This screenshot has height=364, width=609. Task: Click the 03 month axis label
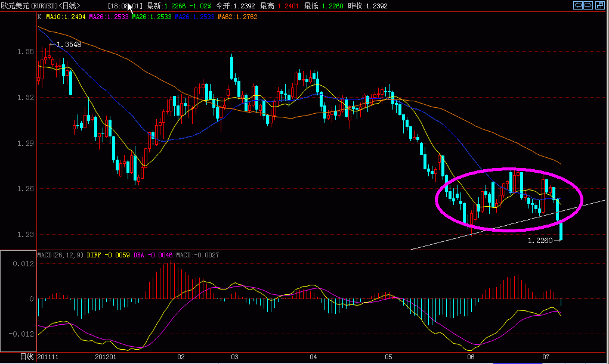(x=234, y=357)
